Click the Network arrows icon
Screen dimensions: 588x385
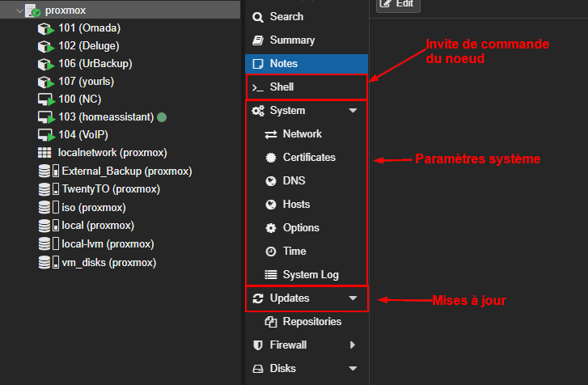(x=271, y=134)
